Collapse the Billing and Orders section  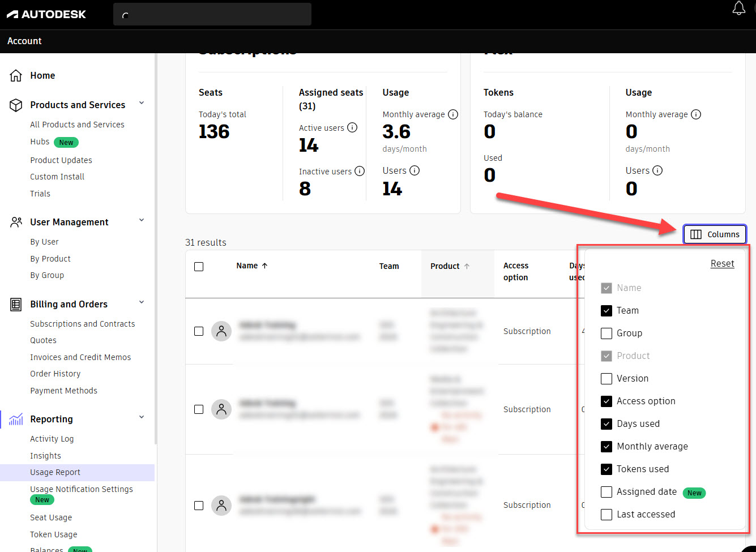142,302
